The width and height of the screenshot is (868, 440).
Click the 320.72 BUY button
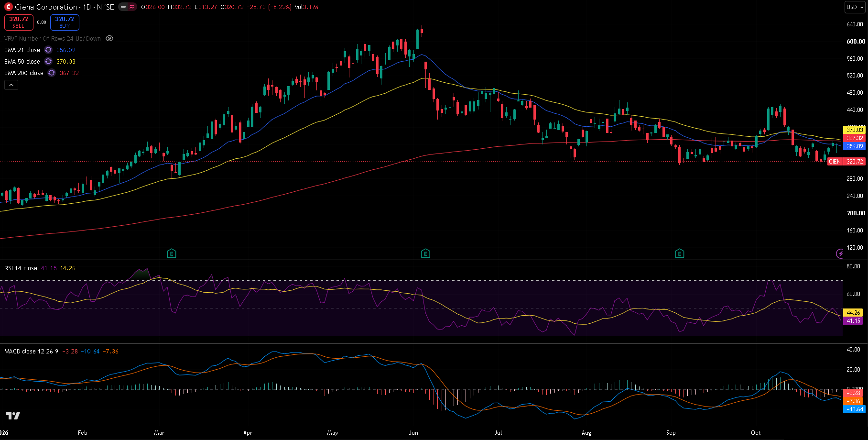point(65,22)
